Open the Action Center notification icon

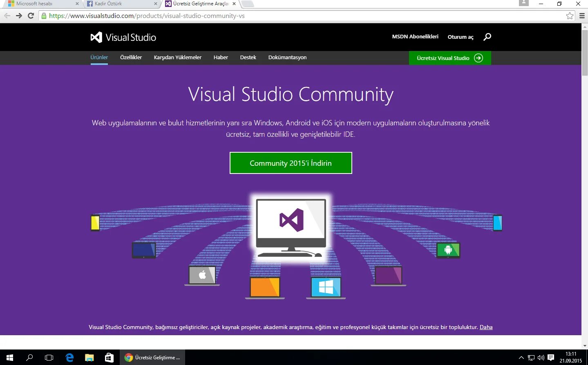pyautogui.click(x=551, y=358)
